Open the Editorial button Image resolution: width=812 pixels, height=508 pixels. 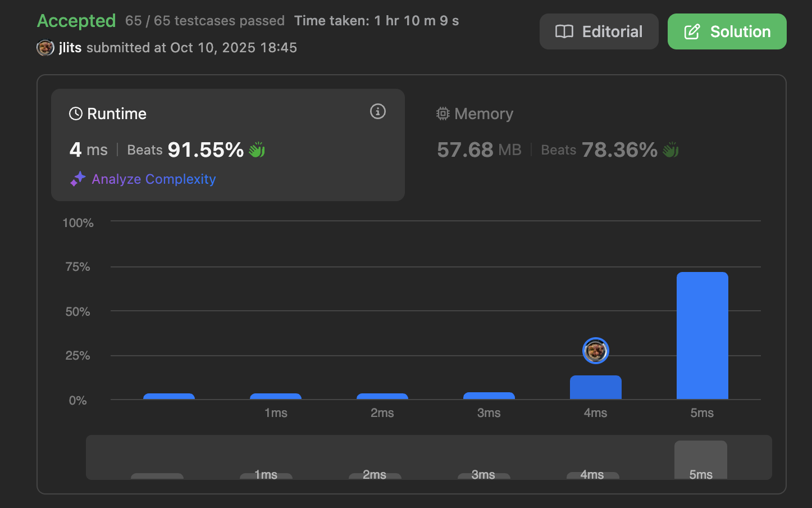(599, 31)
